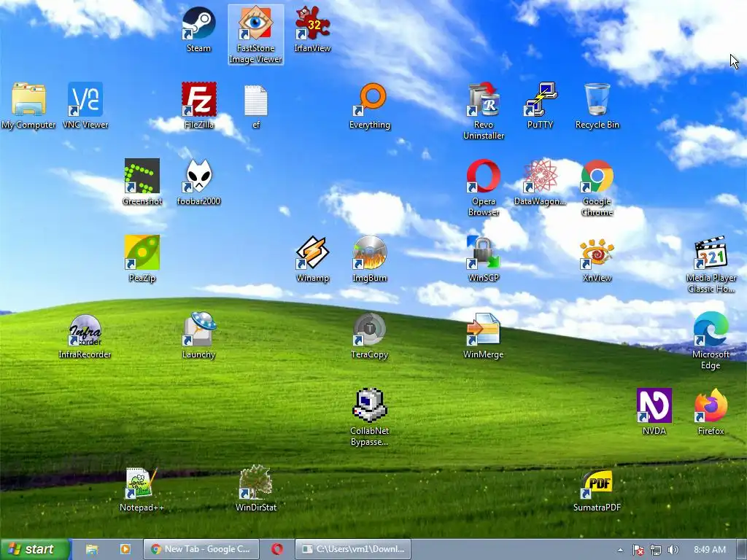Switch to New Tab - Google Chrome window

pyautogui.click(x=201, y=549)
